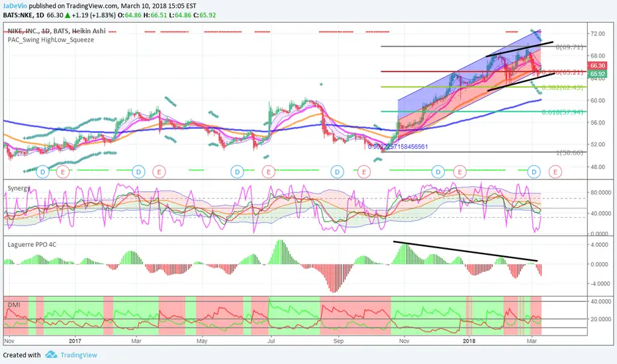Click the 20.0000 DMI axis label

tap(600, 319)
